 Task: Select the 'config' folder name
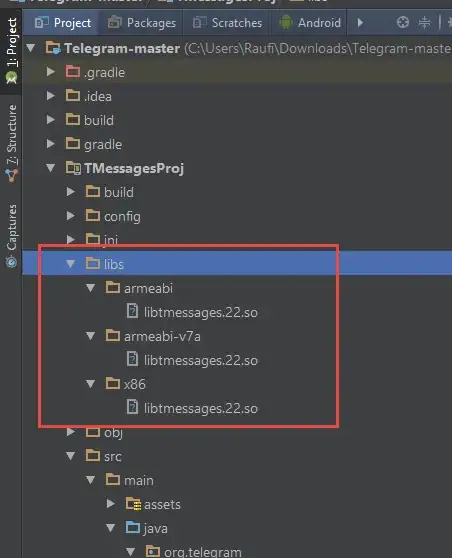tap(122, 217)
